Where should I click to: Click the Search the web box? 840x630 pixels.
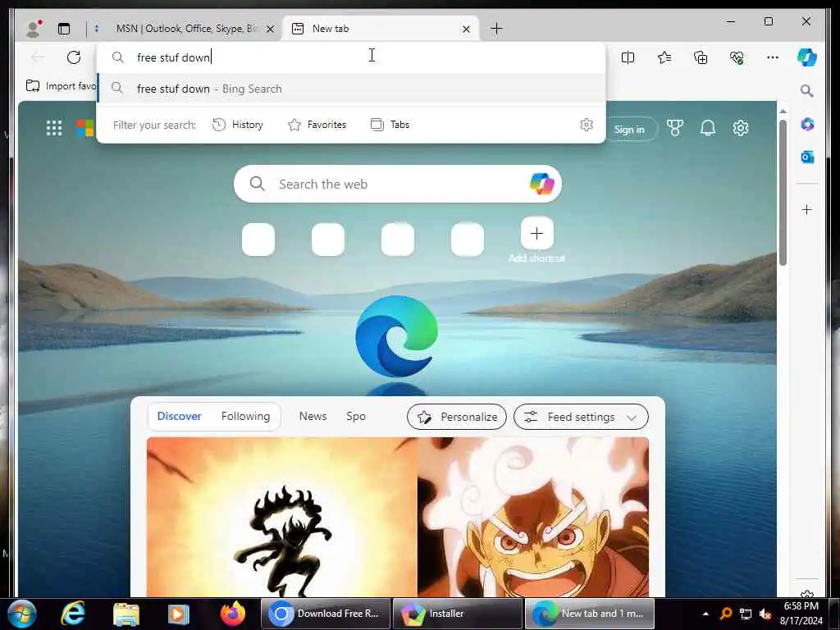pos(398,184)
